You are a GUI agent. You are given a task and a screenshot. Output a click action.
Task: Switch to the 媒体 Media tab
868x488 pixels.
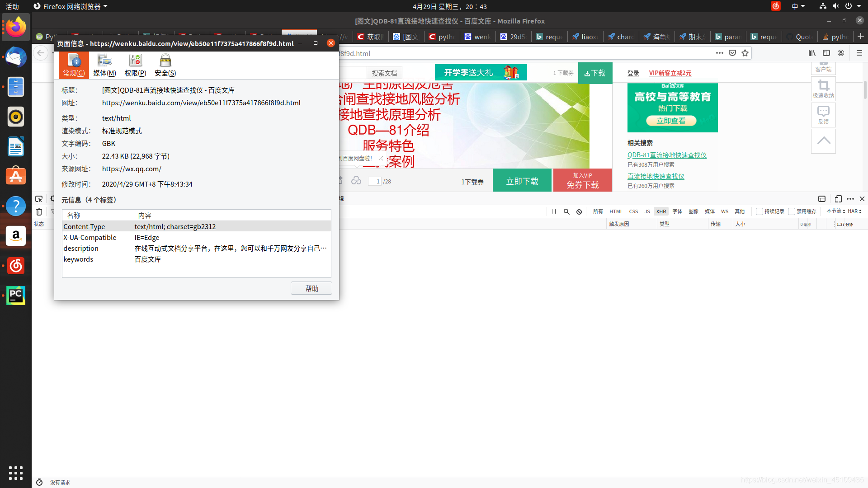pyautogui.click(x=104, y=65)
